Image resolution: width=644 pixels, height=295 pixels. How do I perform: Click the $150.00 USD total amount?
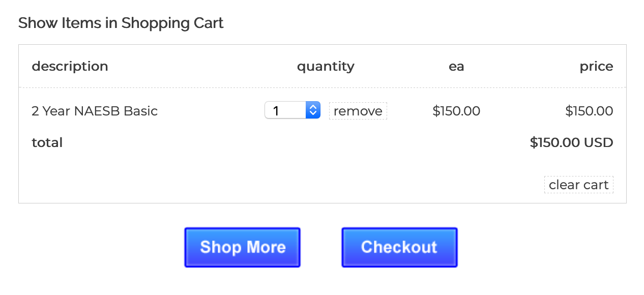(571, 142)
